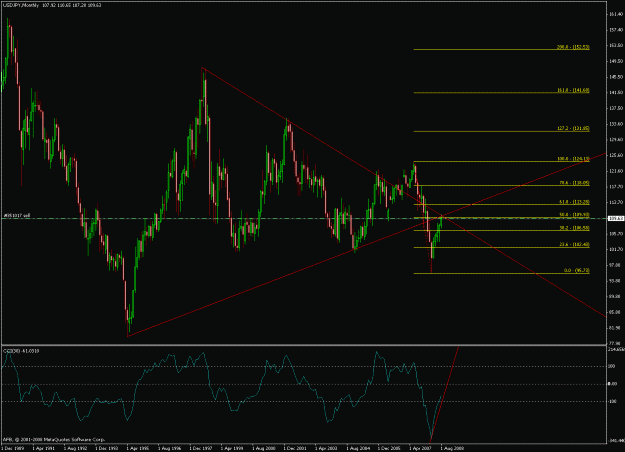Select the Fibonacci 161.8 (141.68) level label

(x=573, y=90)
